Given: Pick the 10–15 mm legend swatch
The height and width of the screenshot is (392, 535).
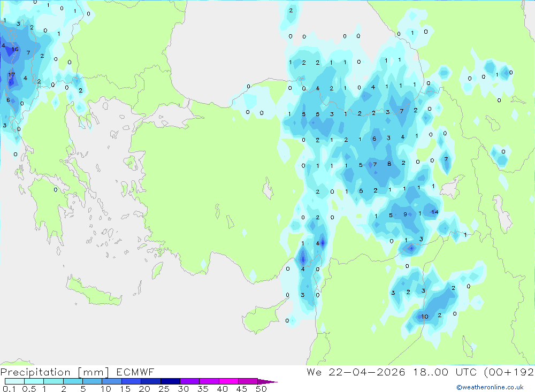Looking at the screenshot, I should coord(112,381).
